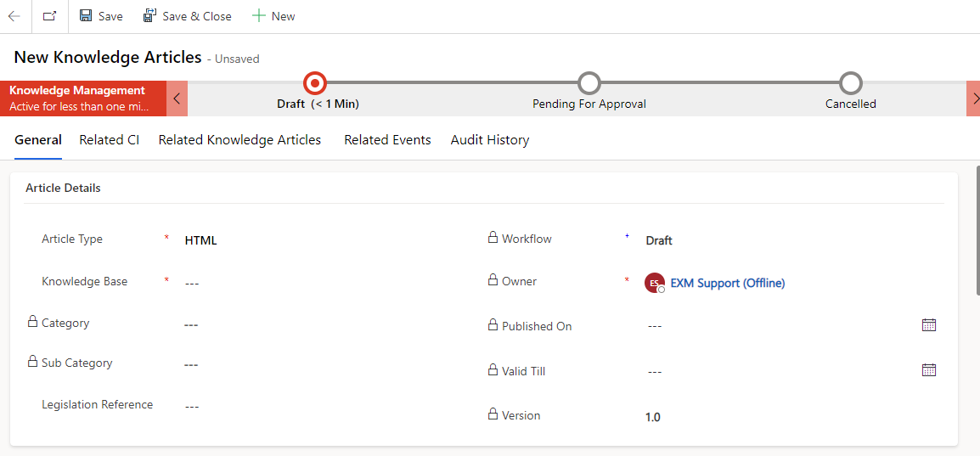Click the Knowledge Management process header
This screenshot has height=456, width=980.
(x=83, y=99)
